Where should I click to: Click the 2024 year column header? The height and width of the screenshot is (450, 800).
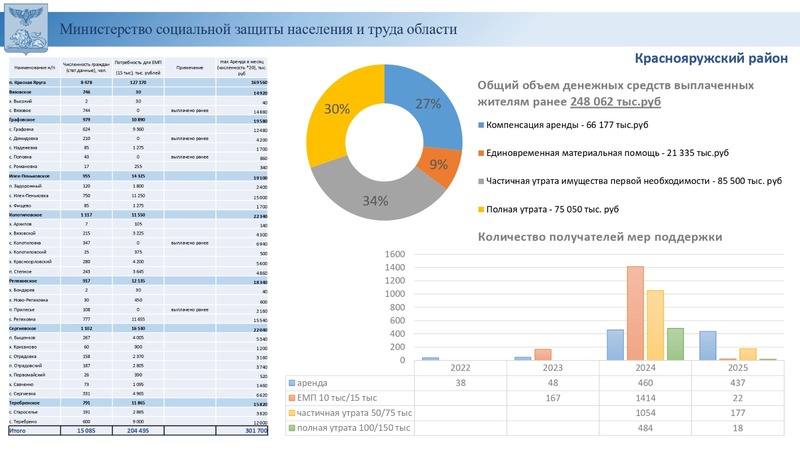click(x=645, y=368)
